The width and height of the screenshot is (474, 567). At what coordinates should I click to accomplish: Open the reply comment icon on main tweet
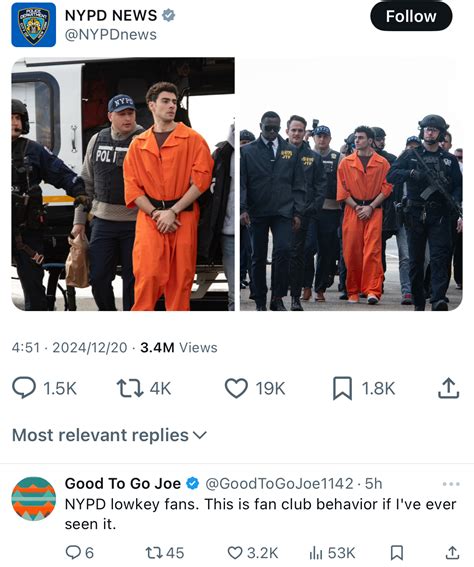tap(24, 388)
